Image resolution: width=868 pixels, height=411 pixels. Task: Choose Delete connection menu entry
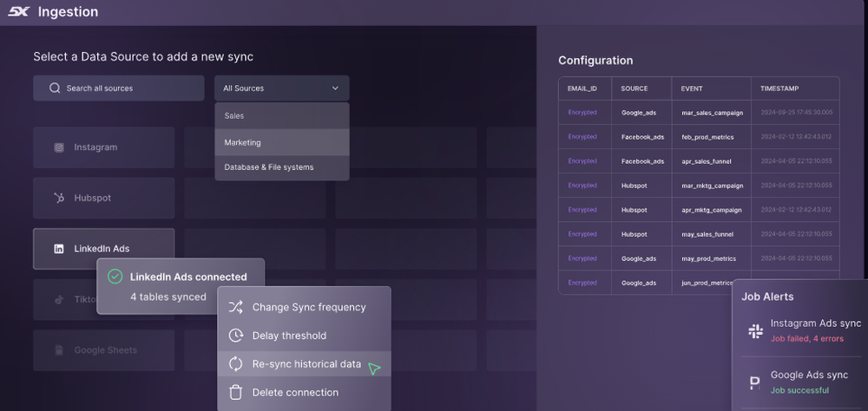[304, 392]
